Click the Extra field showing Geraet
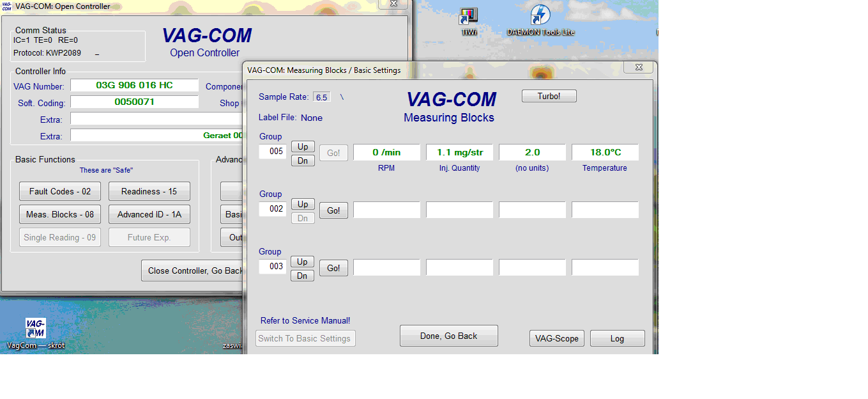 point(156,136)
